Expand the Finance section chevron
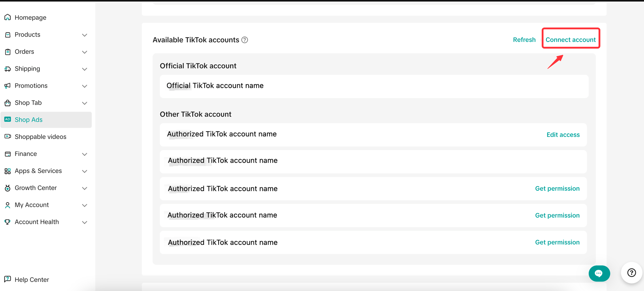 (85, 154)
